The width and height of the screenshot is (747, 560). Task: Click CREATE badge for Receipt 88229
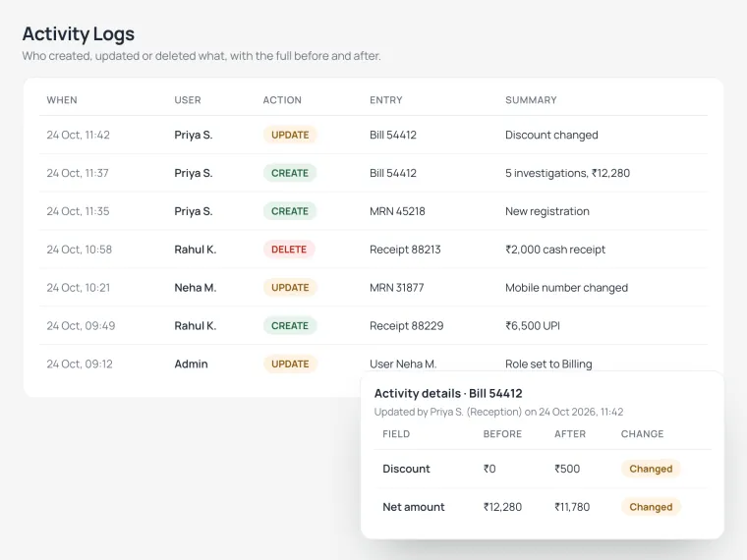click(290, 326)
